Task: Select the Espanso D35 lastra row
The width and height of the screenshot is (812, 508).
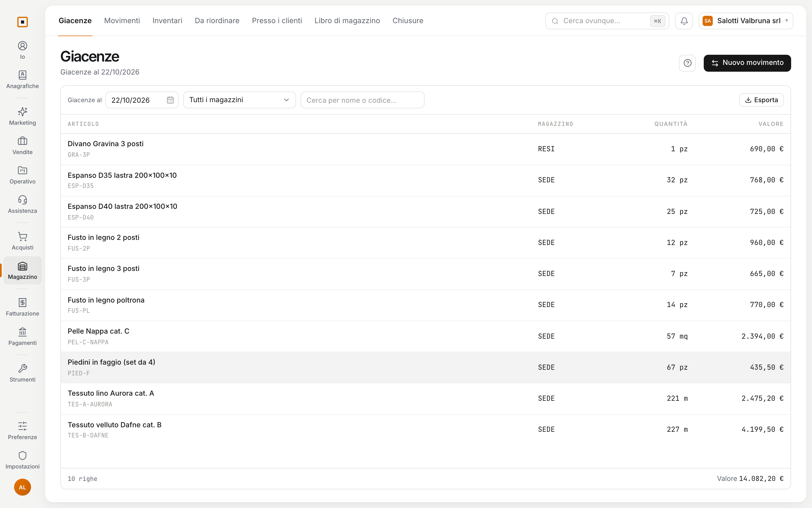Action: coord(425,180)
